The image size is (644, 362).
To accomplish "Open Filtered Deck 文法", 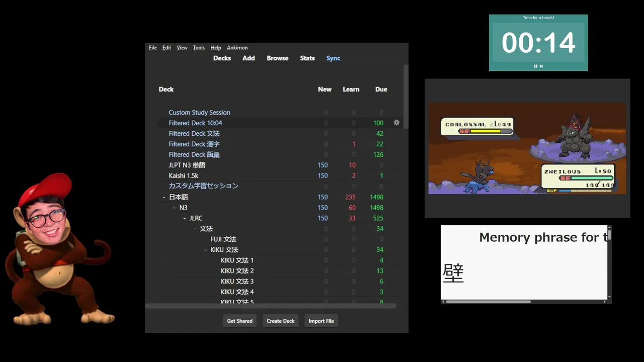I will [x=194, y=134].
